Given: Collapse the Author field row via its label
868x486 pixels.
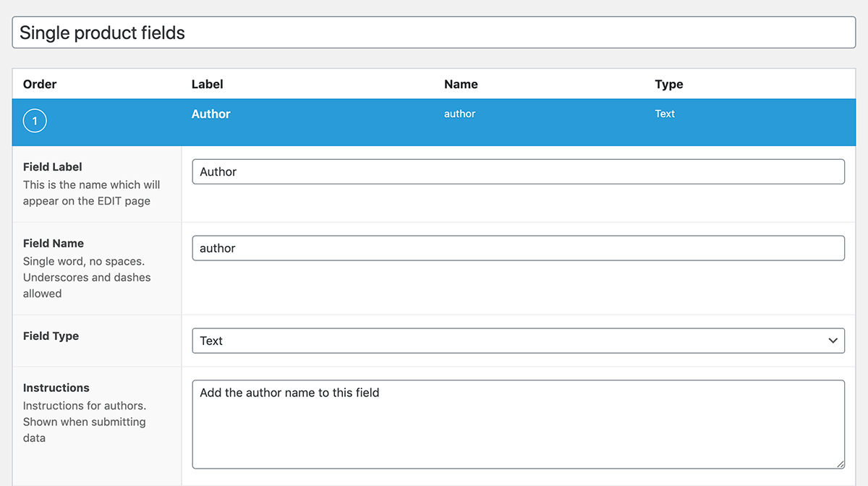Looking at the screenshot, I should click(x=210, y=114).
